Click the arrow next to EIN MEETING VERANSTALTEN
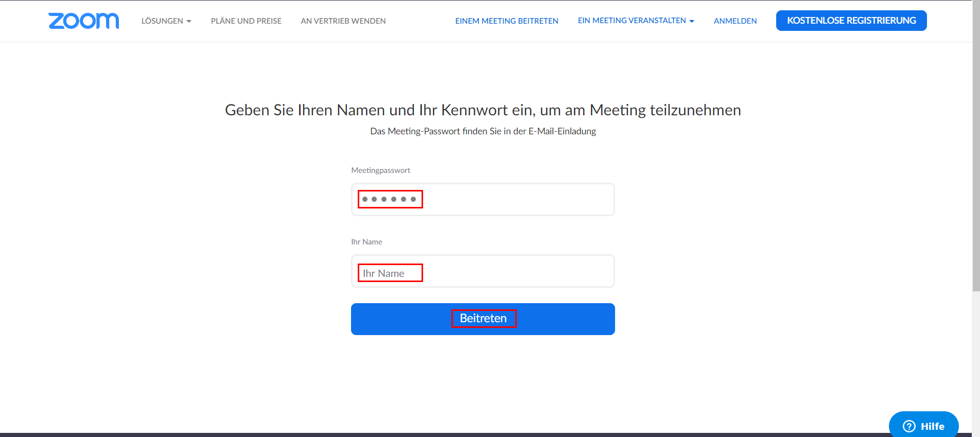This screenshot has width=980, height=437. pyautogui.click(x=692, y=21)
